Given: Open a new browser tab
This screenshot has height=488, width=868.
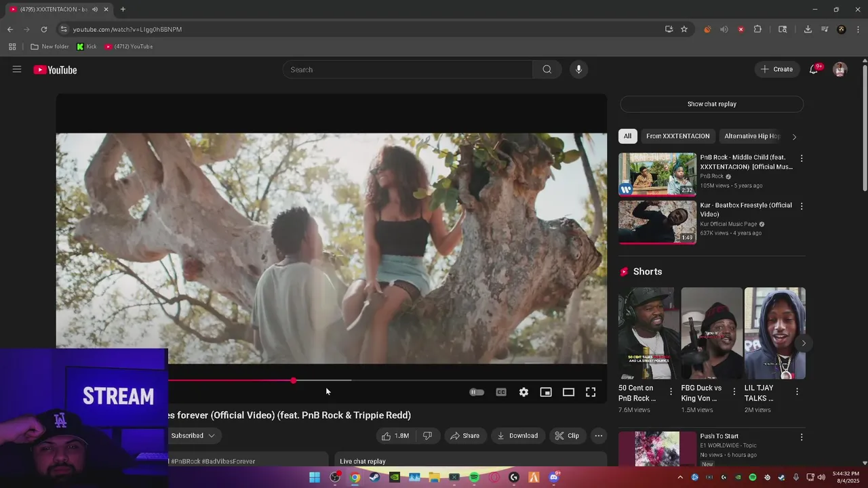Looking at the screenshot, I should click(123, 9).
